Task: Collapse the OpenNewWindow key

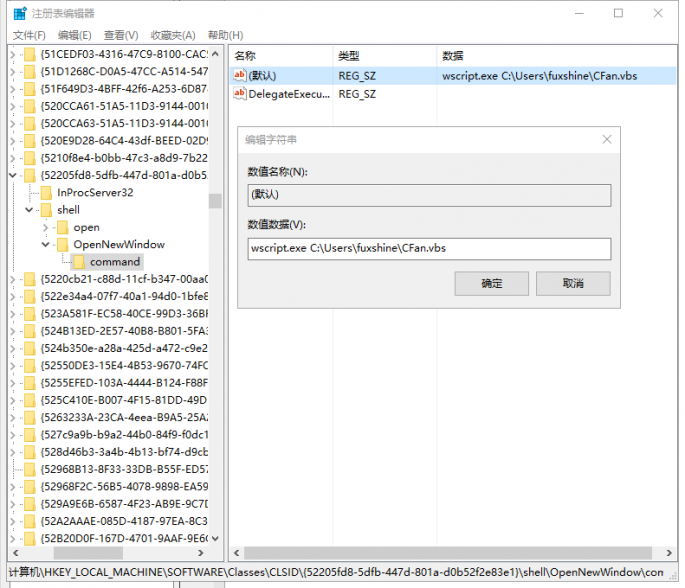Action: pos(45,244)
